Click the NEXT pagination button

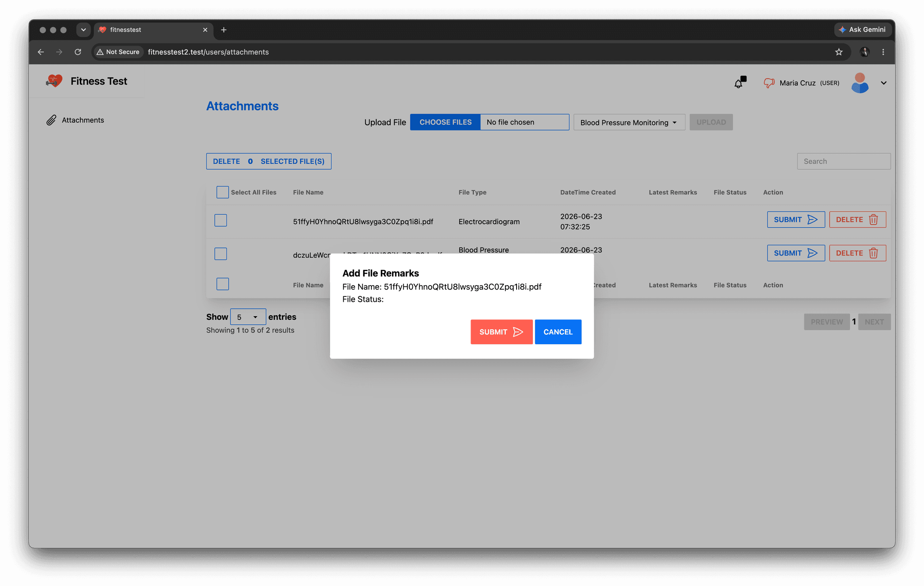pos(874,322)
